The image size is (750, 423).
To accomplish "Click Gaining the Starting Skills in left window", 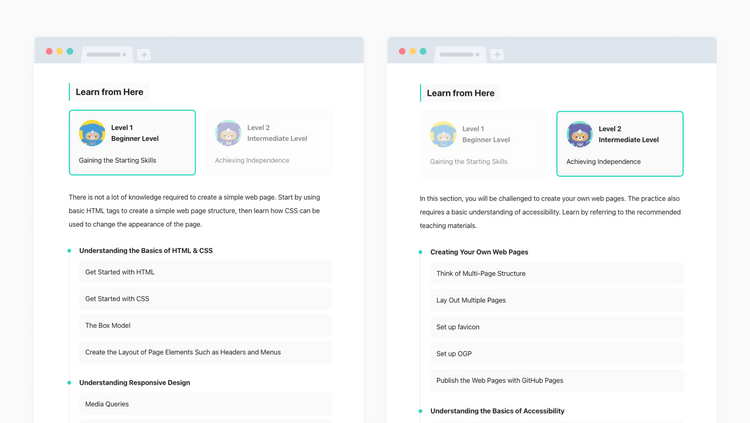I will 117,160.
